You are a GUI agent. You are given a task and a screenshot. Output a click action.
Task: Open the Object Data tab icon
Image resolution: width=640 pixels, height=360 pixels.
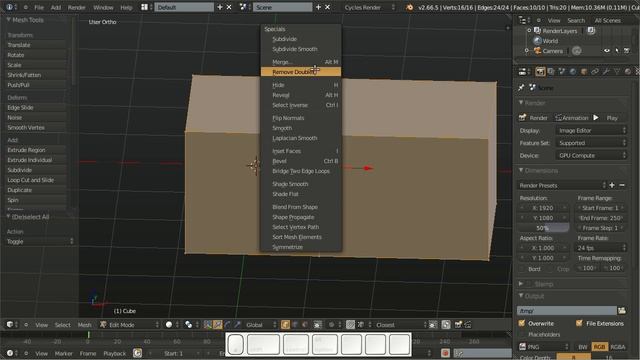click(x=617, y=72)
